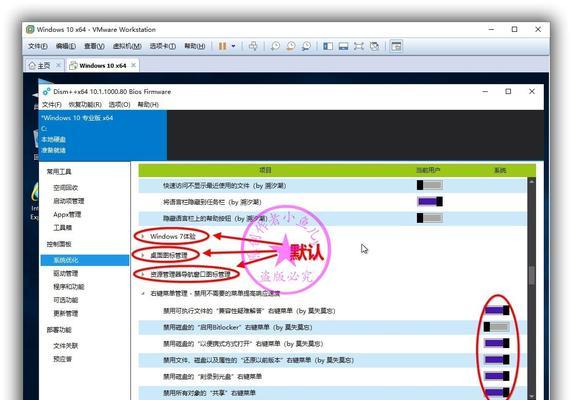This screenshot has height=400, width=572.
Task: Click the 项目 column header
Action: (x=265, y=170)
